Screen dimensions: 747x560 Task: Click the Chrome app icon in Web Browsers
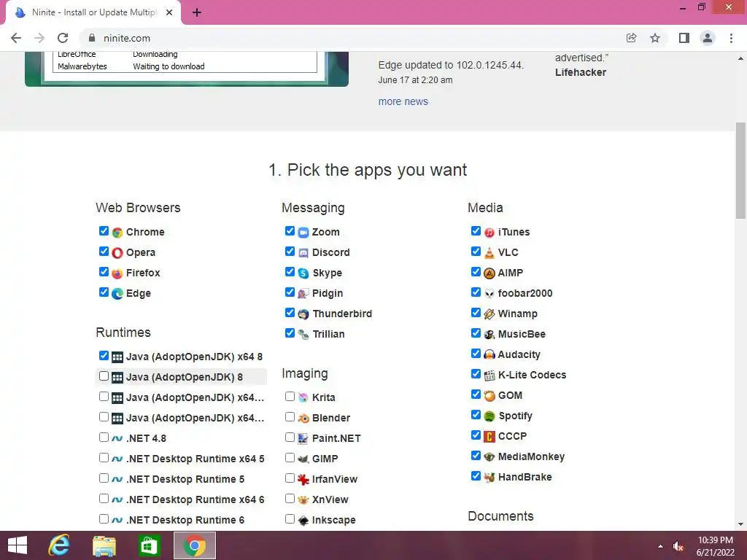pos(117,233)
